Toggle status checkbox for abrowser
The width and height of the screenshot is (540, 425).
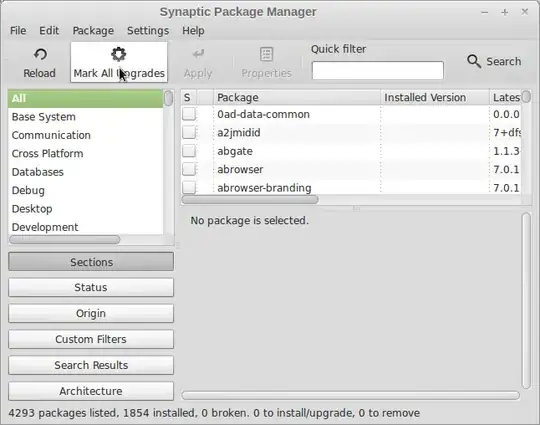189,169
